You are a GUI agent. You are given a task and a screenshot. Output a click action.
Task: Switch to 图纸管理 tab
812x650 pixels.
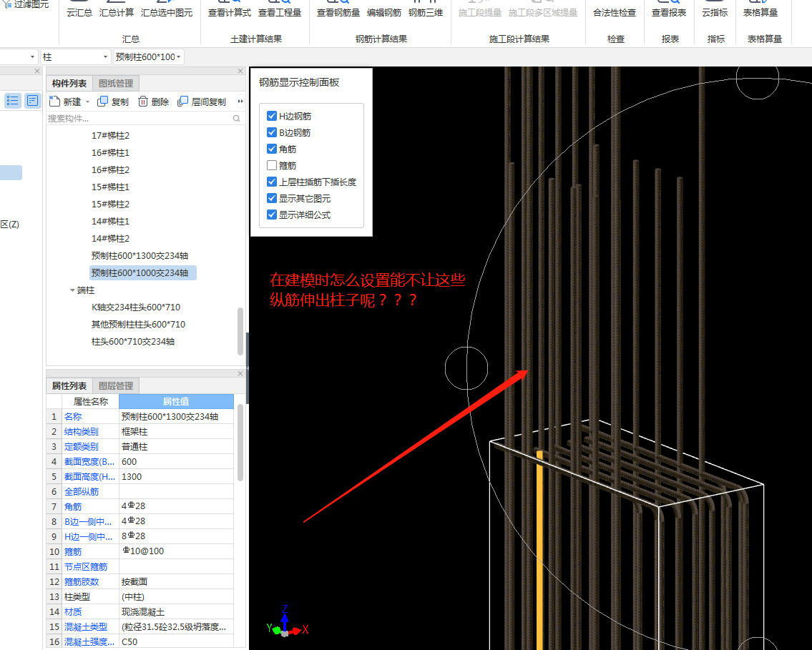coord(116,84)
